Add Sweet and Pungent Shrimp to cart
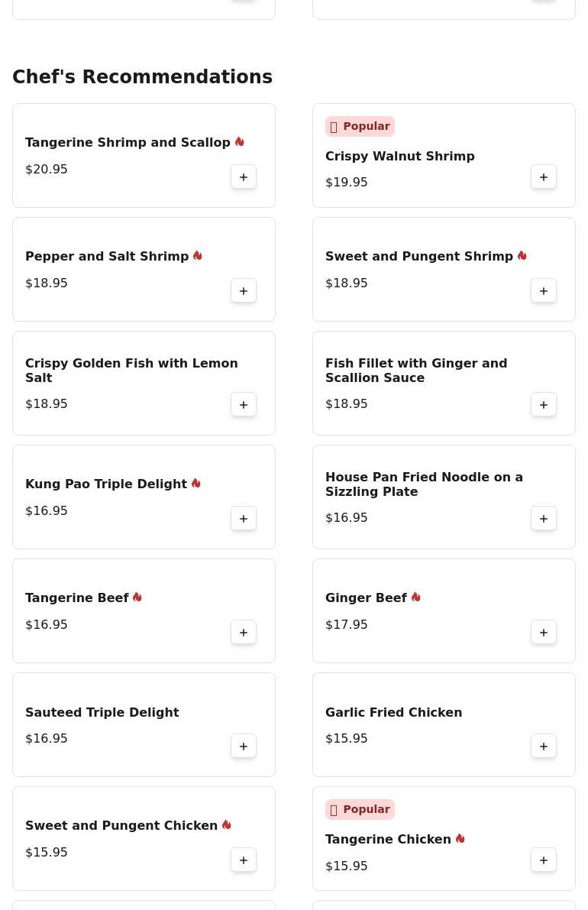The height and width of the screenshot is (910, 588). pyautogui.click(x=544, y=291)
